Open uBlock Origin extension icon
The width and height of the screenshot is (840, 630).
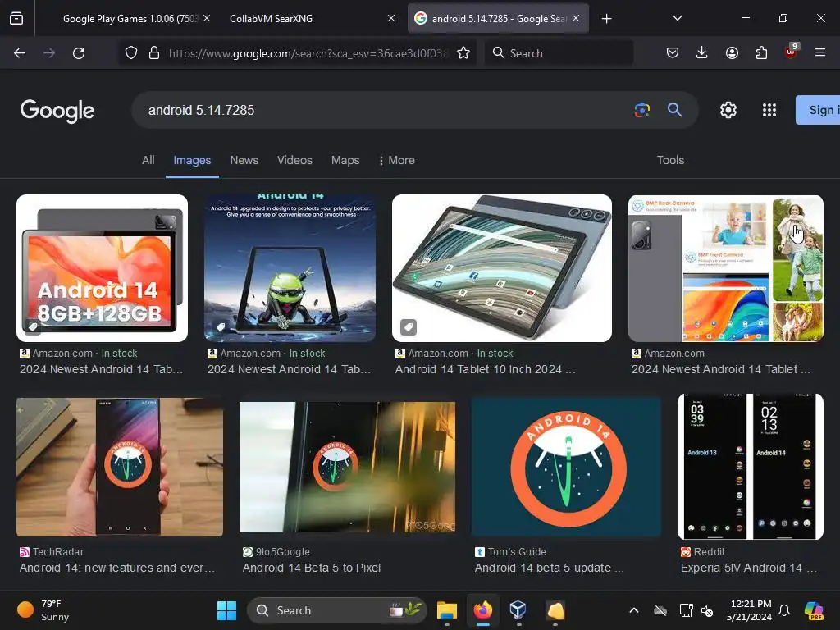click(x=792, y=52)
